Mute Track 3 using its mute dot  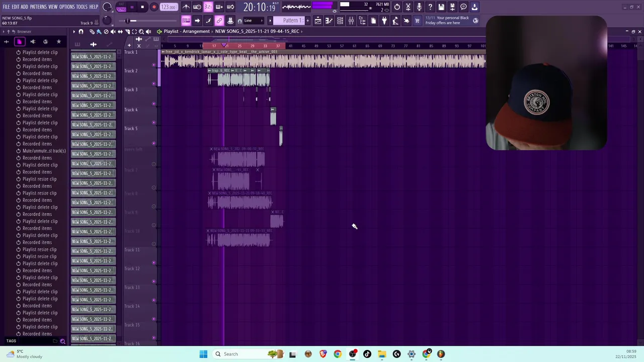(x=154, y=104)
